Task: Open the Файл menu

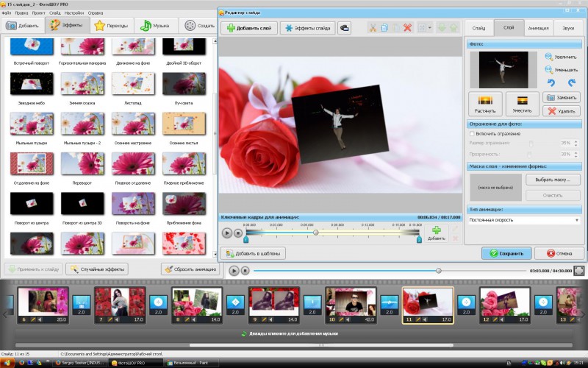Action: (x=7, y=13)
